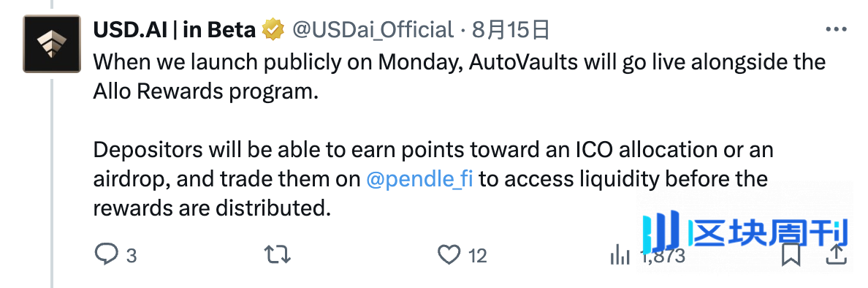
Task: Retweet this post using the repost icon
Action: [x=278, y=255]
